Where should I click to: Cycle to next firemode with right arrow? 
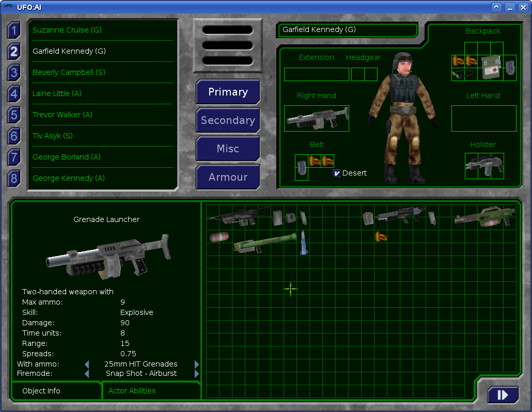[197, 374]
